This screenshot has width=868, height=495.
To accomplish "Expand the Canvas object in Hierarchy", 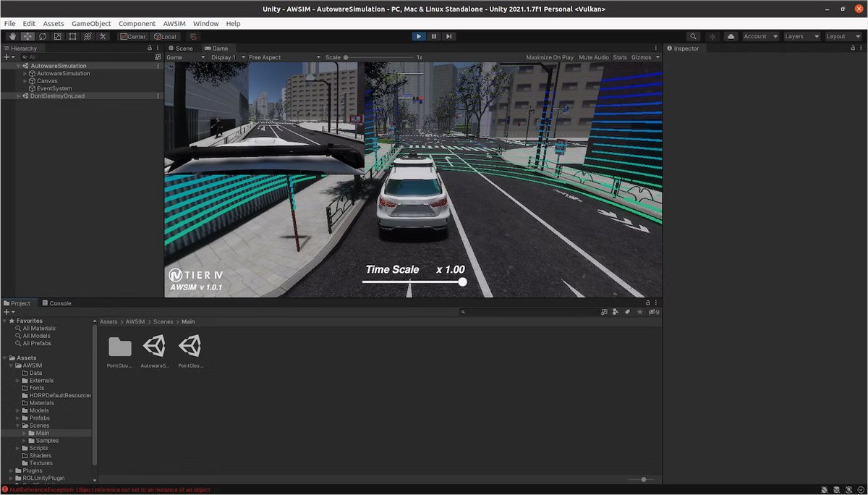I will (25, 81).
